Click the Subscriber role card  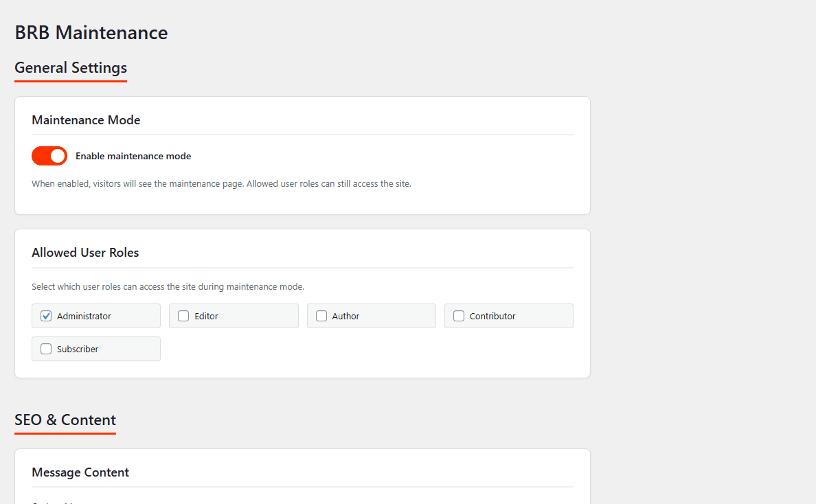point(95,349)
